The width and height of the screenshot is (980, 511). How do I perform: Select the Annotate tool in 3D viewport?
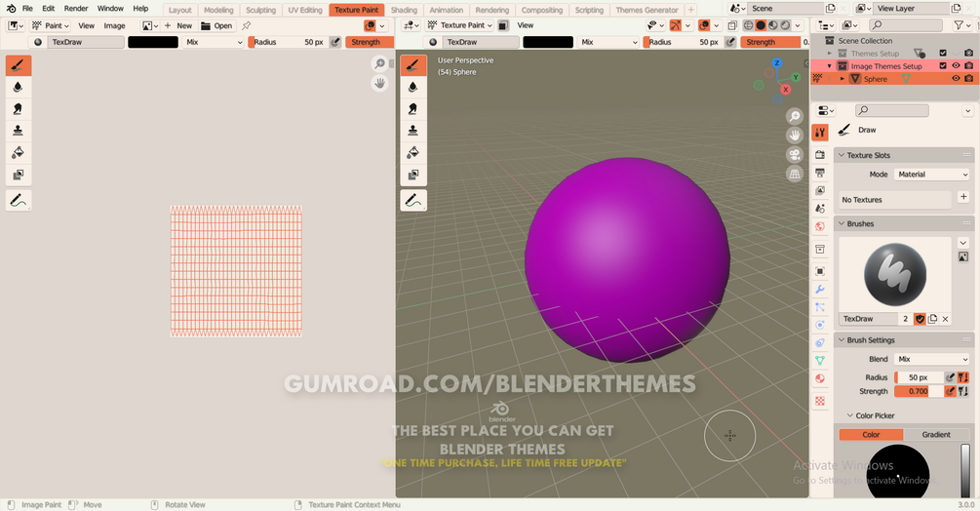pyautogui.click(x=413, y=201)
